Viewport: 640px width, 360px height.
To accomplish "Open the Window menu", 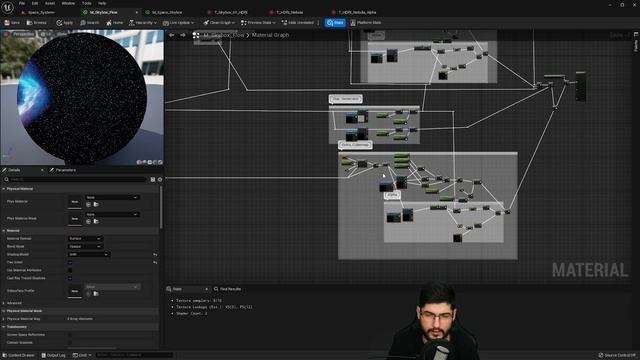I will pyautogui.click(x=68, y=3).
